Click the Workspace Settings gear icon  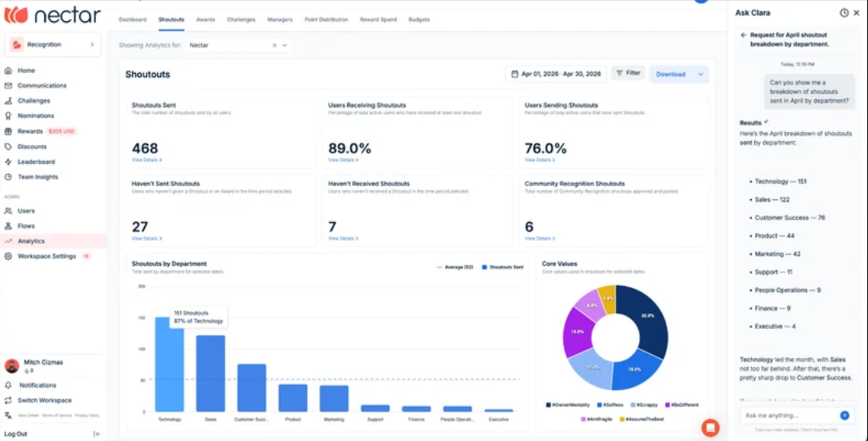[7, 256]
